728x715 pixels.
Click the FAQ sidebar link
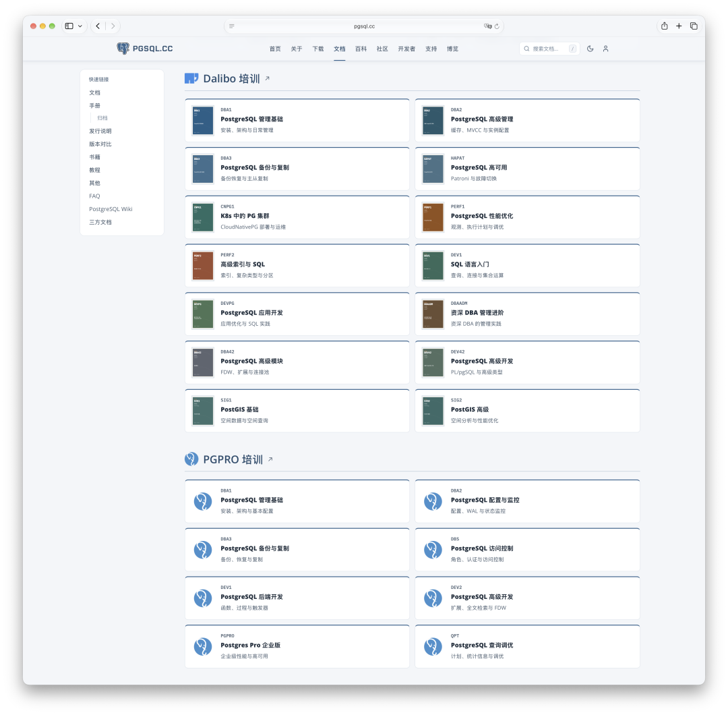[94, 196]
